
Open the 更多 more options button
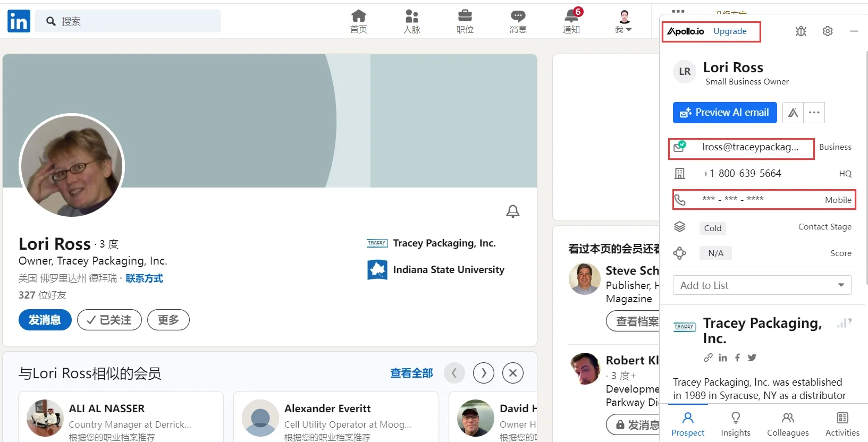tap(168, 320)
